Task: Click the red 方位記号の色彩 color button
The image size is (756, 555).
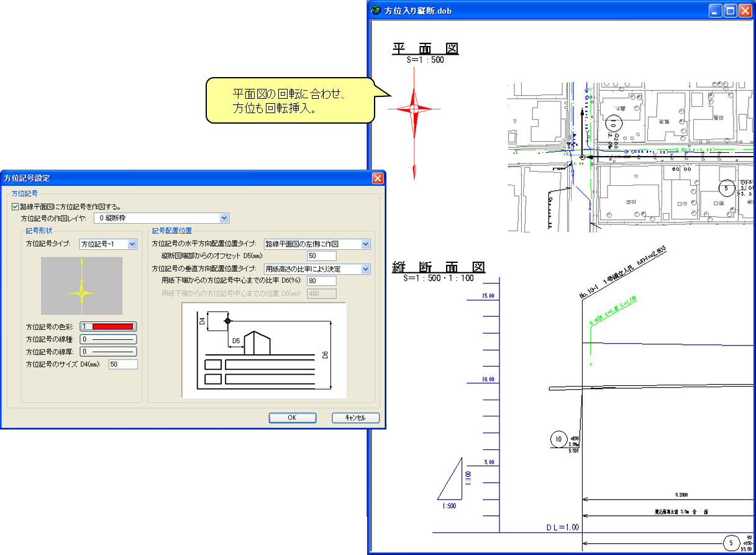Action: pos(108,327)
